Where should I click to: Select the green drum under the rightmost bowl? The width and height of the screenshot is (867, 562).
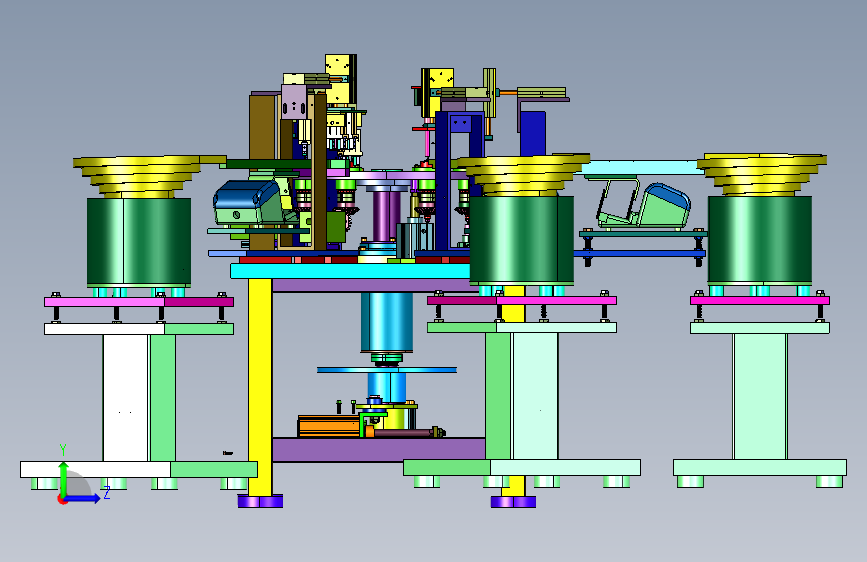(760, 241)
